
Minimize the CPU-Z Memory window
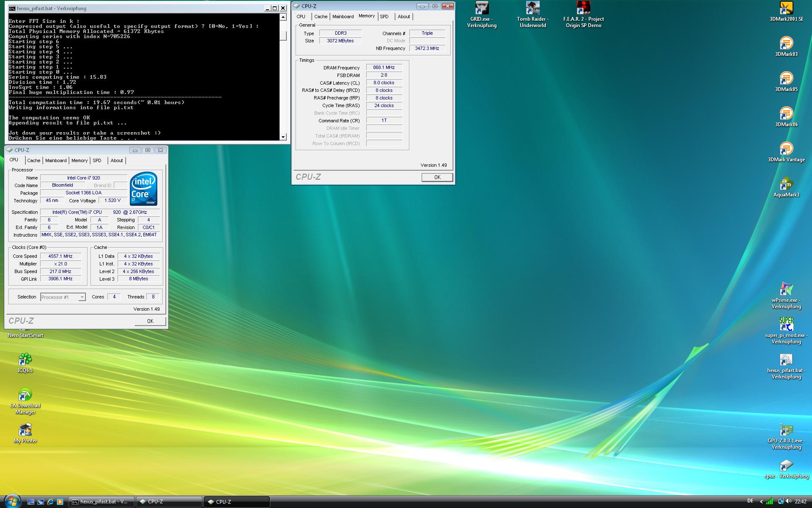coord(422,6)
